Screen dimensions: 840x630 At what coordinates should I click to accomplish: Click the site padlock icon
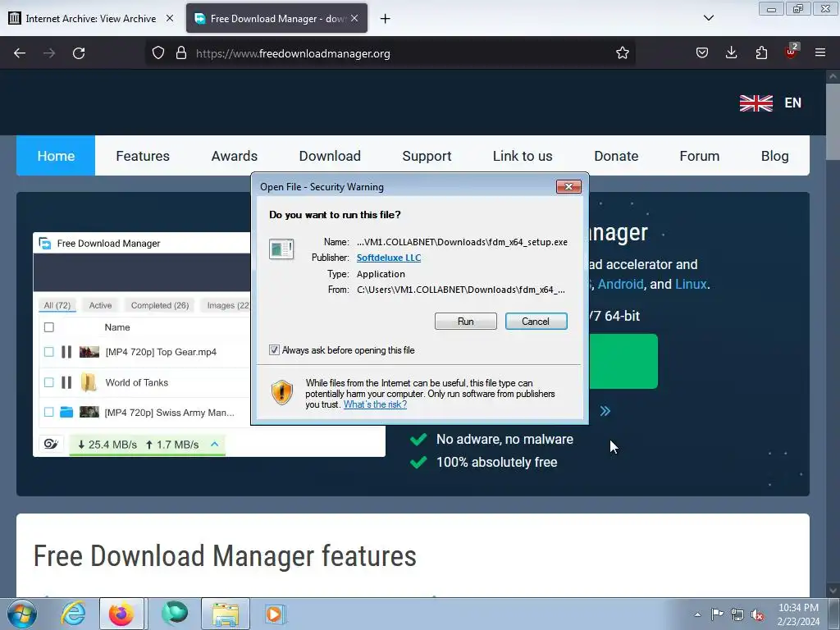181,52
